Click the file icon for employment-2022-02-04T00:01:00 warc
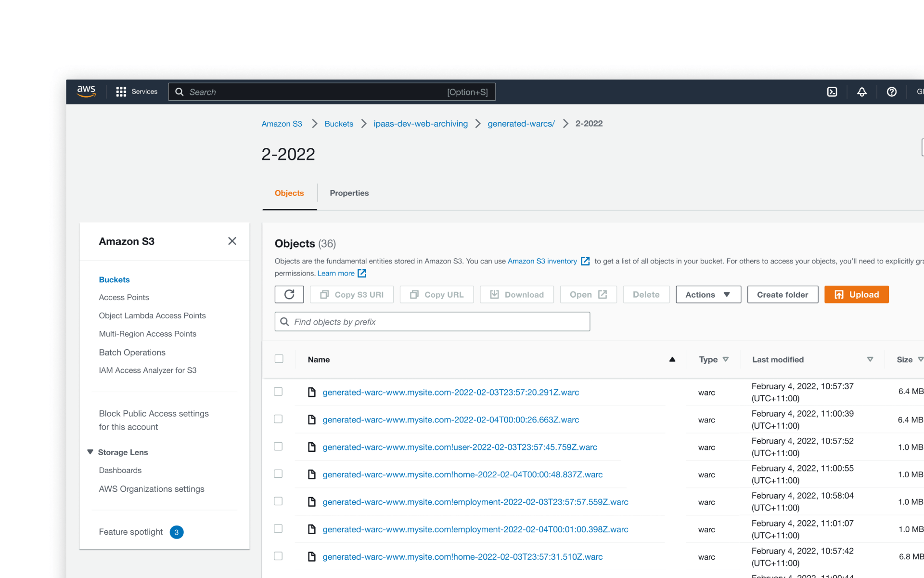The height and width of the screenshot is (578, 924). click(x=312, y=529)
